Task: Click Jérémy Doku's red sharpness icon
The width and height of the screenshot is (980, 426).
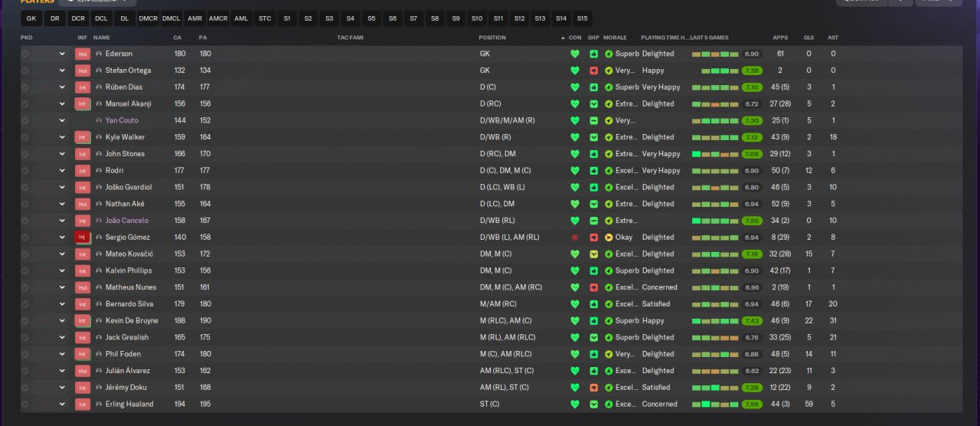Action: coord(593,388)
